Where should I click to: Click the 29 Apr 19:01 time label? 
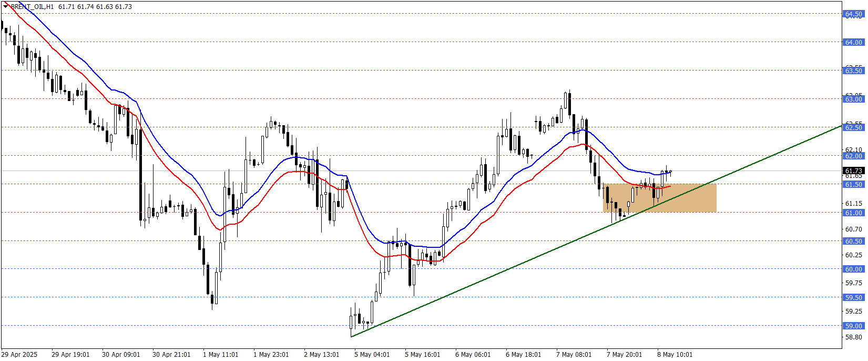pyautogui.click(x=70, y=354)
